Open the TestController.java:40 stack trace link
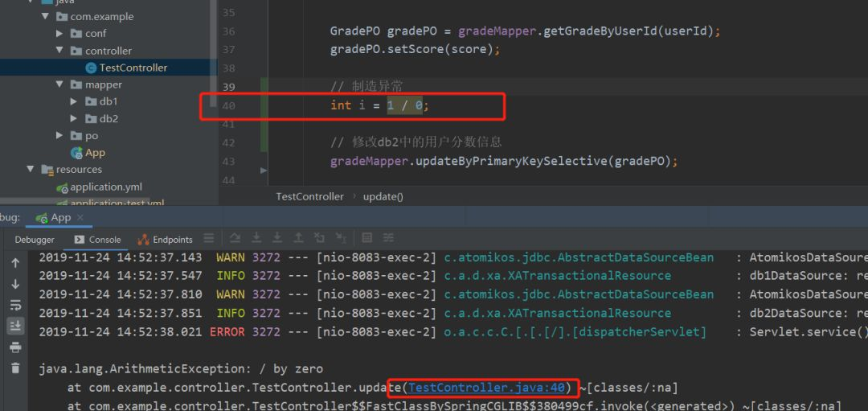Image resolution: width=868 pixels, height=411 pixels. tap(486, 388)
